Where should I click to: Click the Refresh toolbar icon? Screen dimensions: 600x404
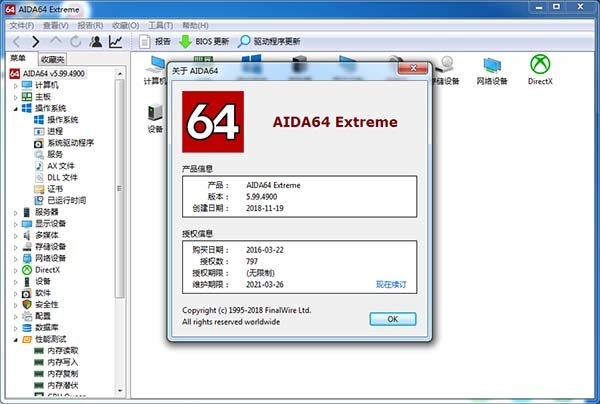[x=76, y=41]
